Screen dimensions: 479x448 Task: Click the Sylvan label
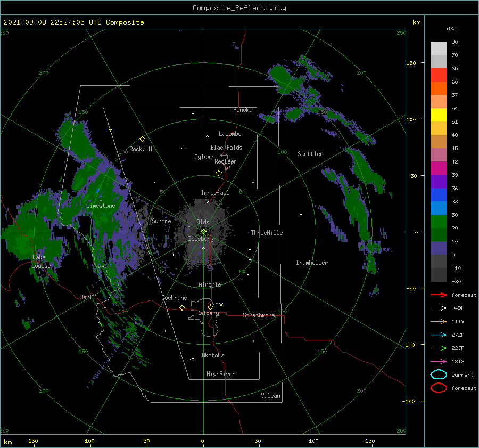(x=204, y=157)
